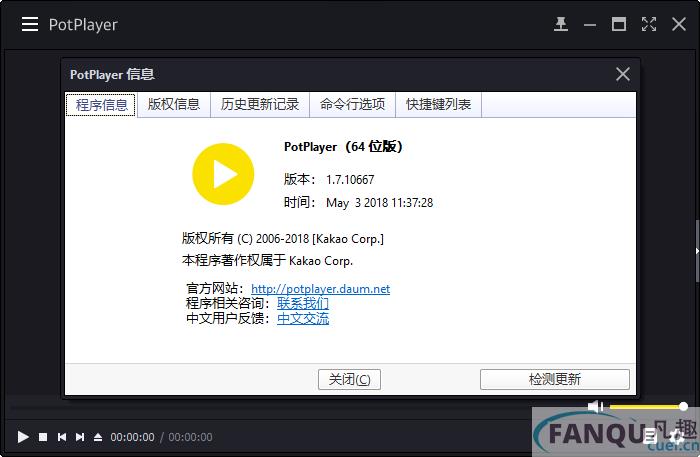Click the build time May 3 2018 11:37:28
The image size is (700, 457).
point(379,203)
